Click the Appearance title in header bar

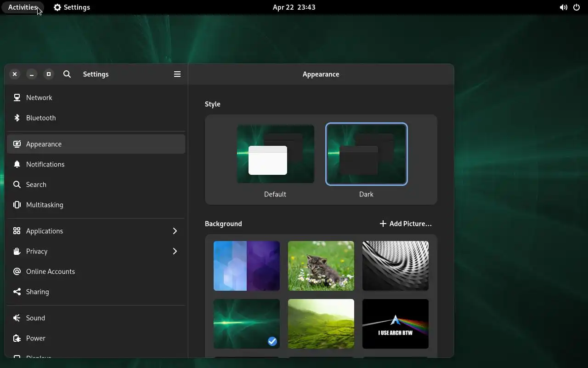(x=321, y=74)
